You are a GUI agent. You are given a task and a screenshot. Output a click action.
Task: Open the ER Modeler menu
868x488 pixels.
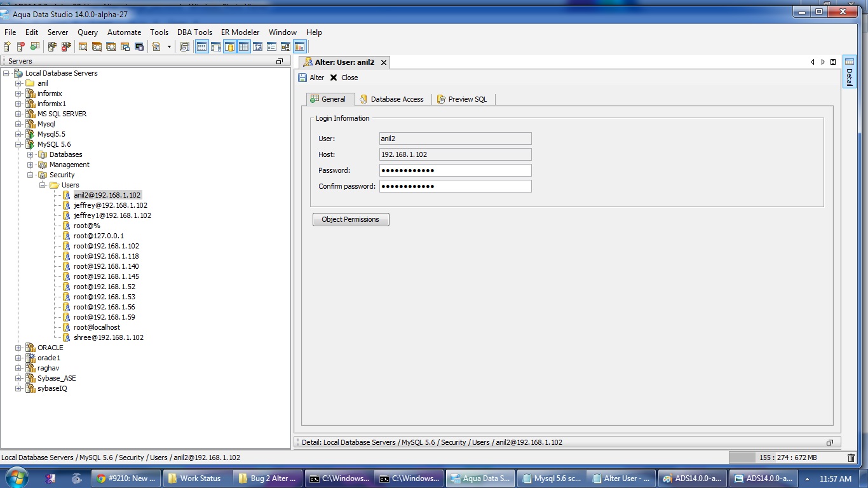click(x=240, y=32)
